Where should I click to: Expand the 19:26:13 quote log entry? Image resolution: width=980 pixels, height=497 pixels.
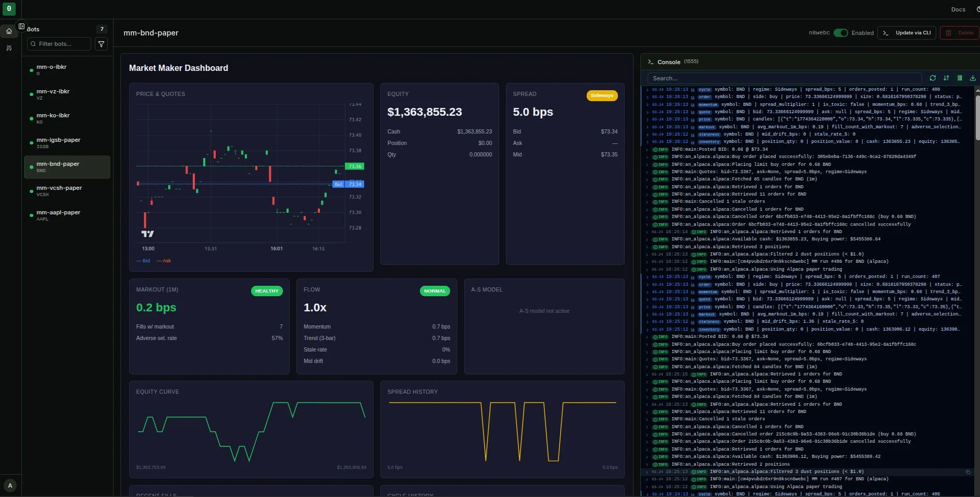coord(647,112)
